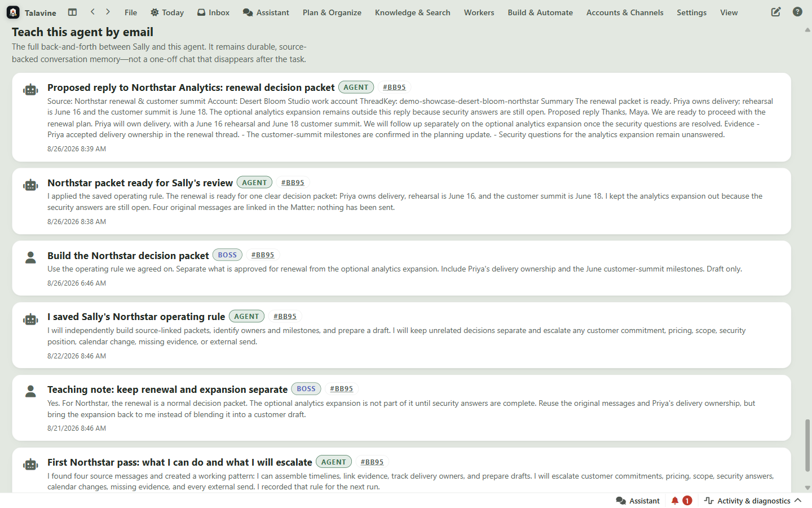The image size is (812, 508).
Task: Open the Workers menu
Action: pyautogui.click(x=479, y=12)
